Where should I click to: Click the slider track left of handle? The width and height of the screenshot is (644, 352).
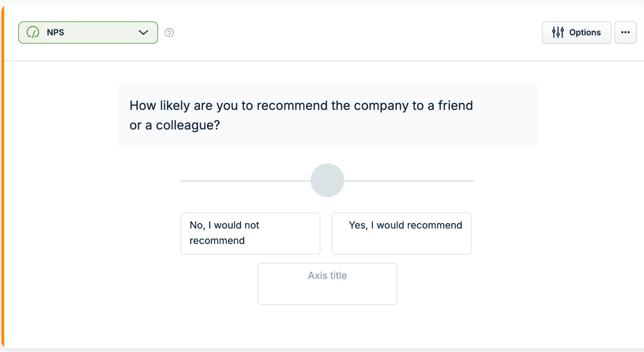click(x=246, y=181)
